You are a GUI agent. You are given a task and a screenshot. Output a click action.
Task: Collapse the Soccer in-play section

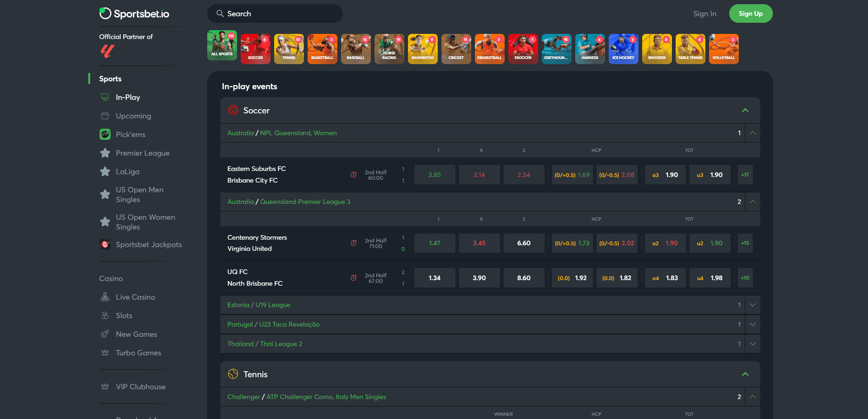tap(745, 110)
